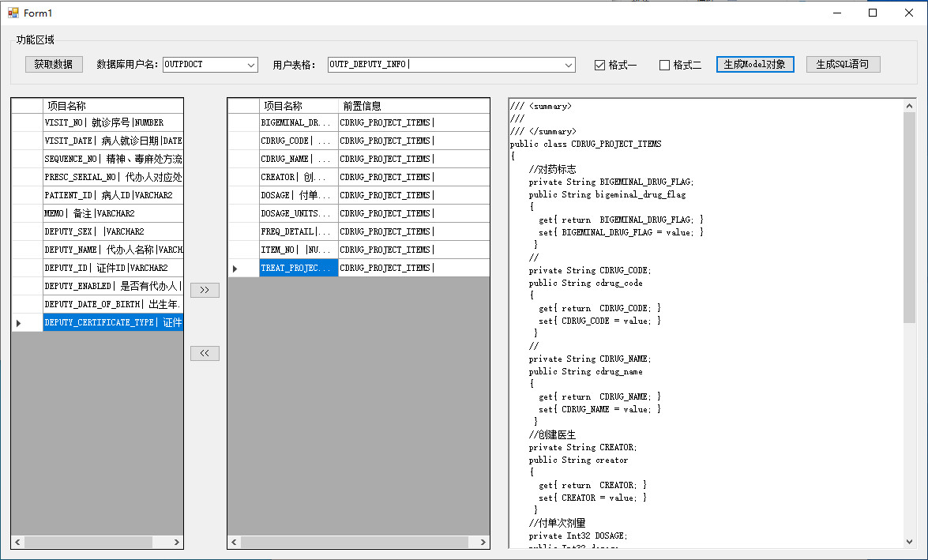Select the DEPUTY_NAME row in left list
928x560 pixels.
click(x=113, y=250)
